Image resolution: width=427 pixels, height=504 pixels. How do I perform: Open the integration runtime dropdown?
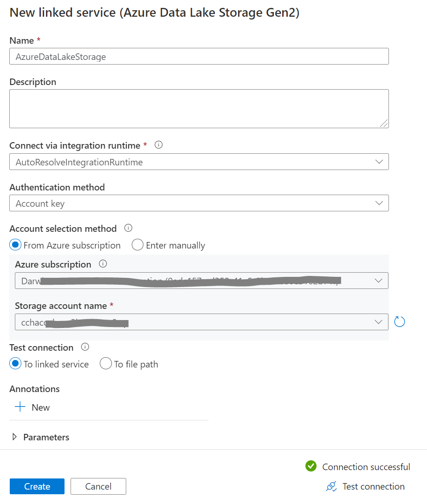pyautogui.click(x=199, y=162)
